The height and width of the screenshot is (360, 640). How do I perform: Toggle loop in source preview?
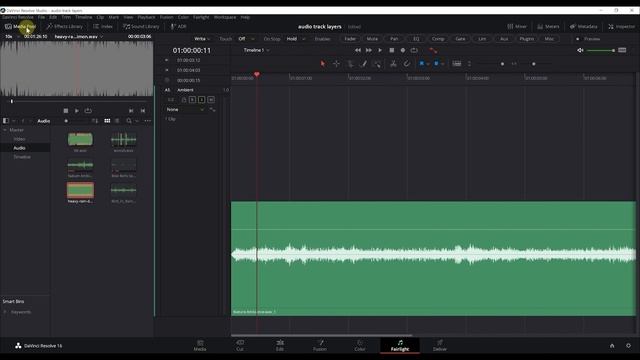88,111
